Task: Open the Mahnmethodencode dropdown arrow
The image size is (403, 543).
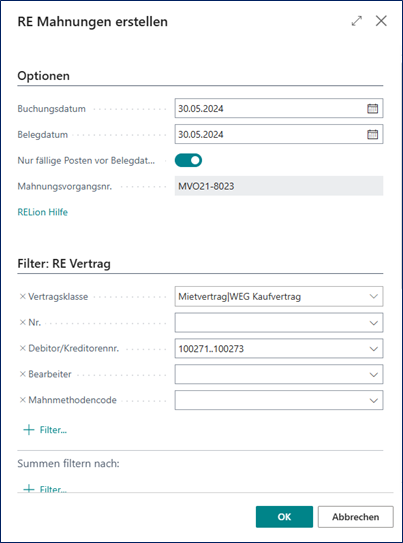Action: 373,400
